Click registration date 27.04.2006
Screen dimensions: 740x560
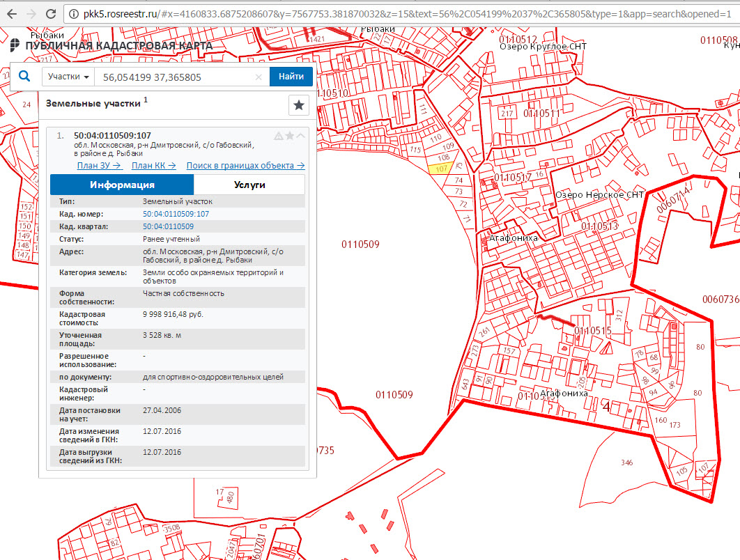[x=162, y=410]
